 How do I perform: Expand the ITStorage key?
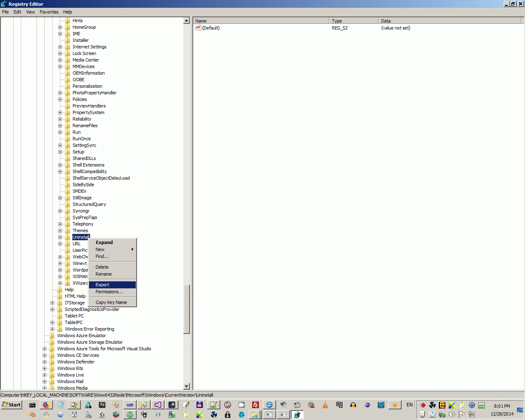(x=52, y=303)
